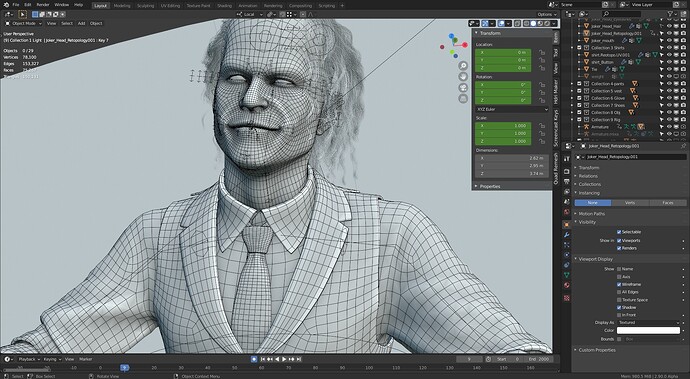Open the Render menu
Screen dimensions: 690x379
(43, 5)
